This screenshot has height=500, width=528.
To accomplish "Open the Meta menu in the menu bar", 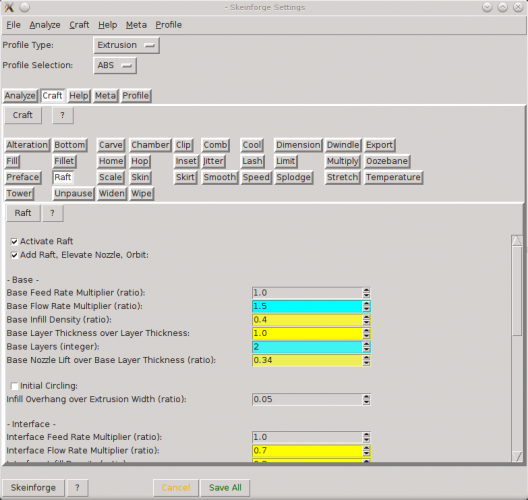I will (x=136, y=25).
